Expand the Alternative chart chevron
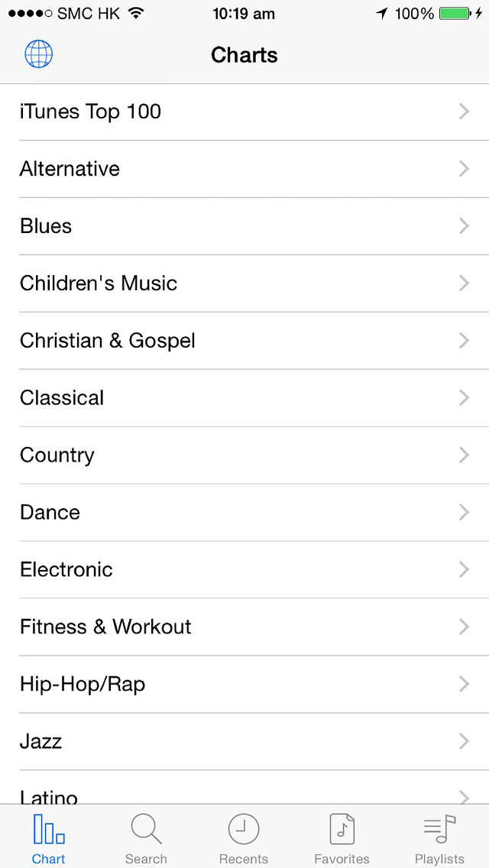Screen dimensions: 489x868 tap(465, 169)
